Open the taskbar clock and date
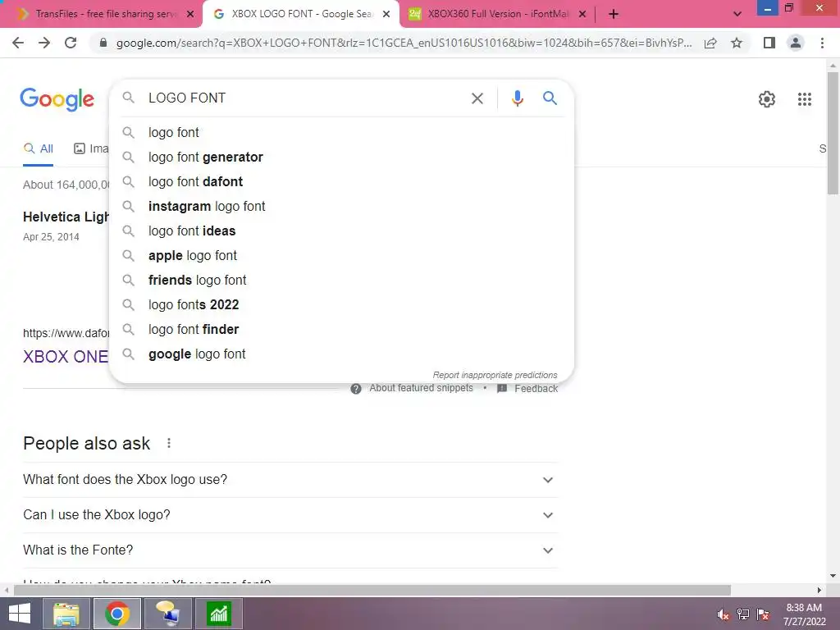 pos(804,614)
